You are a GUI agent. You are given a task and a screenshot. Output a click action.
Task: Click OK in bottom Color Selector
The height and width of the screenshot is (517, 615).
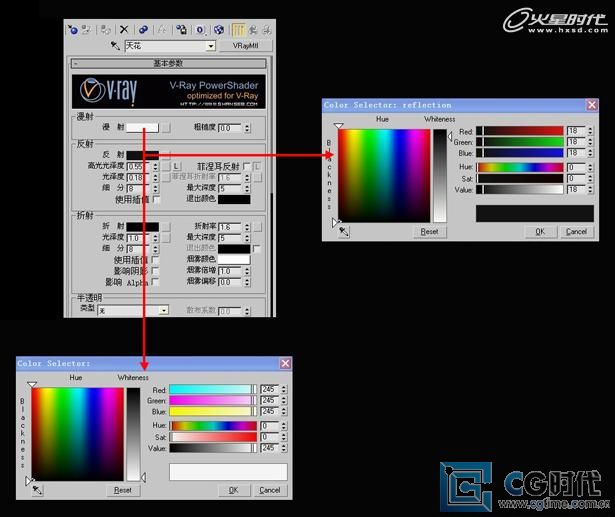click(233, 490)
